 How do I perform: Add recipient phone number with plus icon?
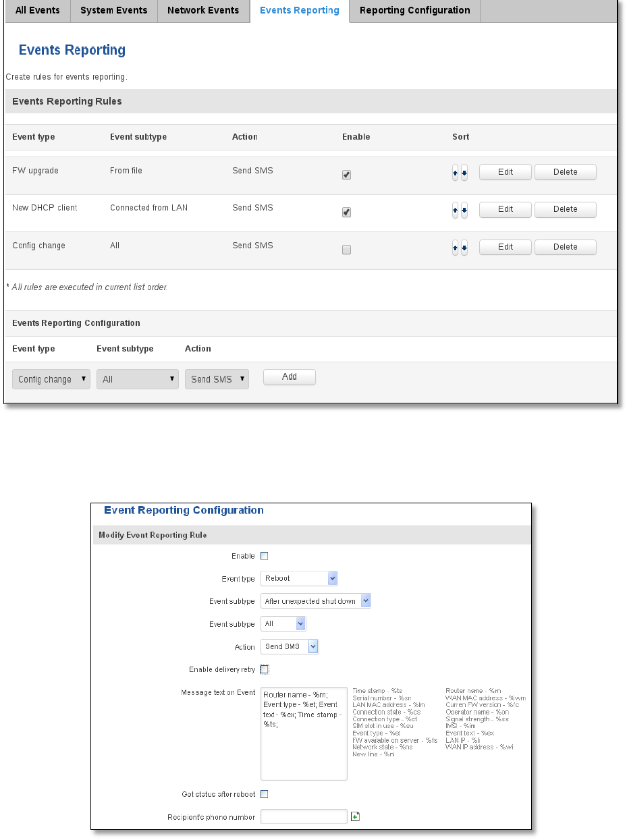click(356, 816)
